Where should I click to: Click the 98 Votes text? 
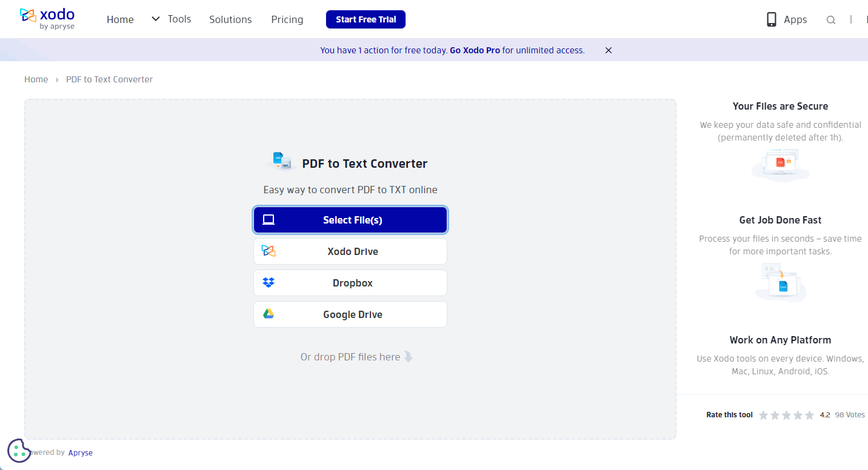850,415
